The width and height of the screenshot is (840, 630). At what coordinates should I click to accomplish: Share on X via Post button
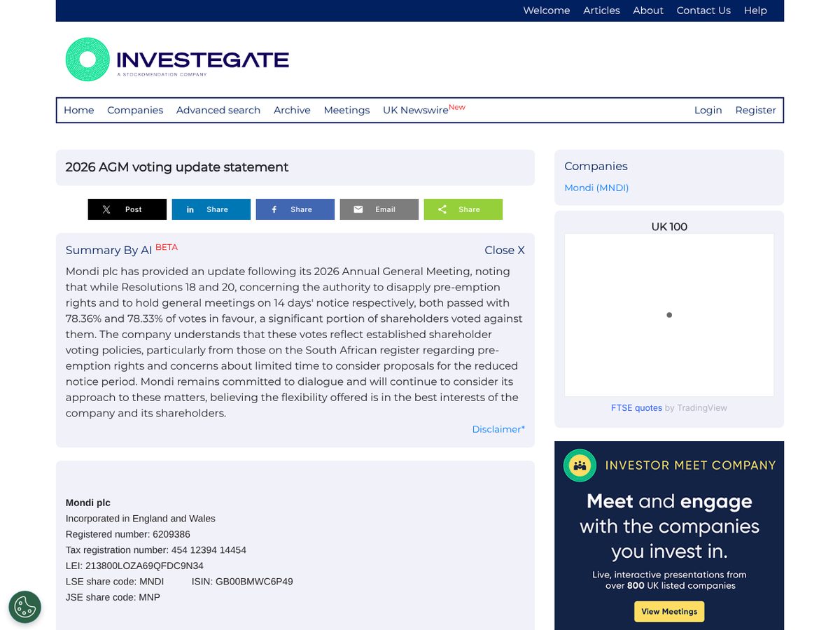pyautogui.click(x=127, y=209)
